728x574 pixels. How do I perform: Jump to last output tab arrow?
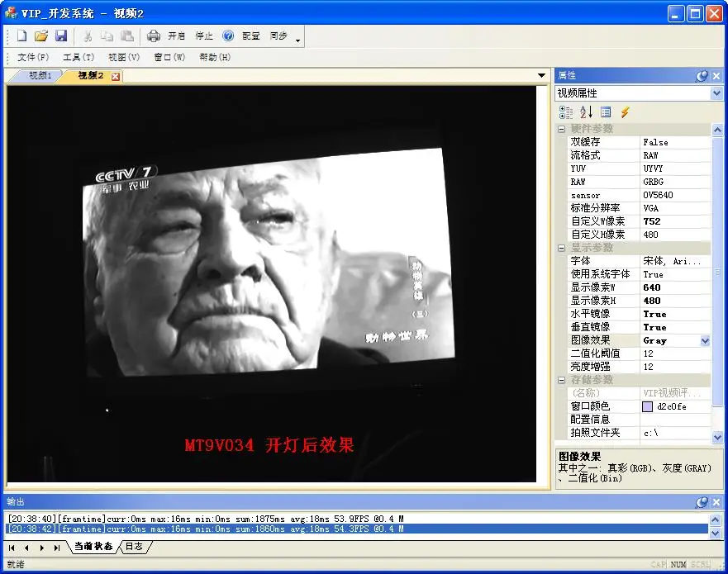click(x=57, y=548)
